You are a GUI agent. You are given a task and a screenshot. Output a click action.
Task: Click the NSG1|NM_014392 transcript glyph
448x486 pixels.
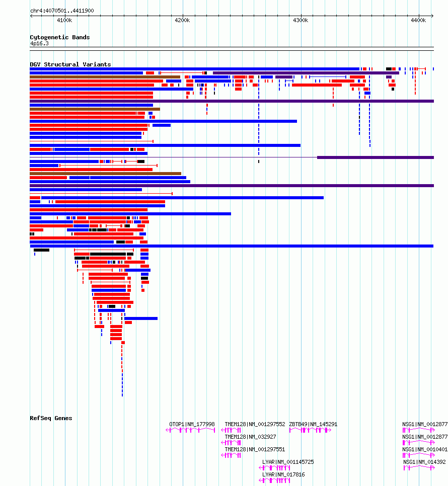point(419,468)
